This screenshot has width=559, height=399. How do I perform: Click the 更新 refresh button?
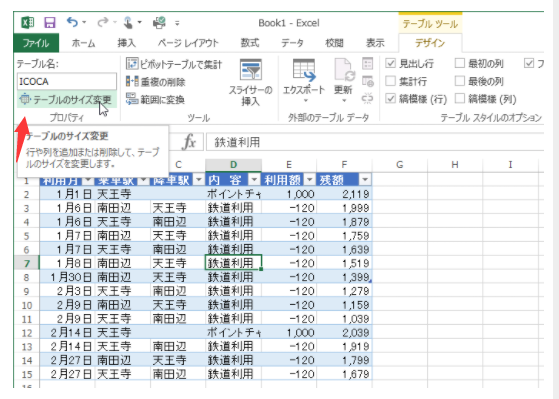point(344,82)
